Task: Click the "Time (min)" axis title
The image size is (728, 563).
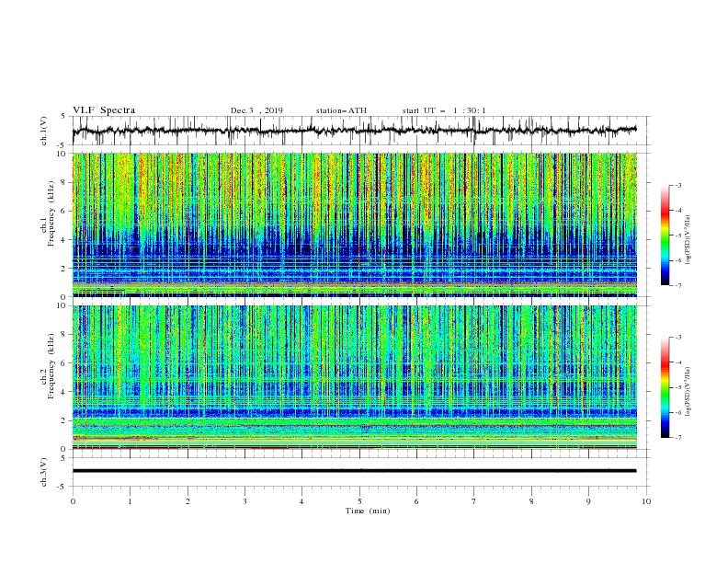Action: 368,511
